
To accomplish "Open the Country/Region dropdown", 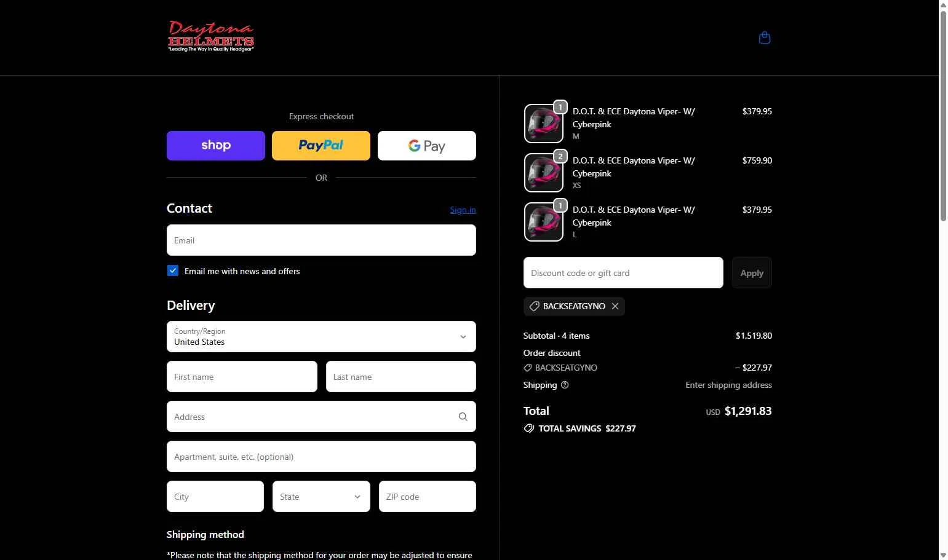I will 321,336.
